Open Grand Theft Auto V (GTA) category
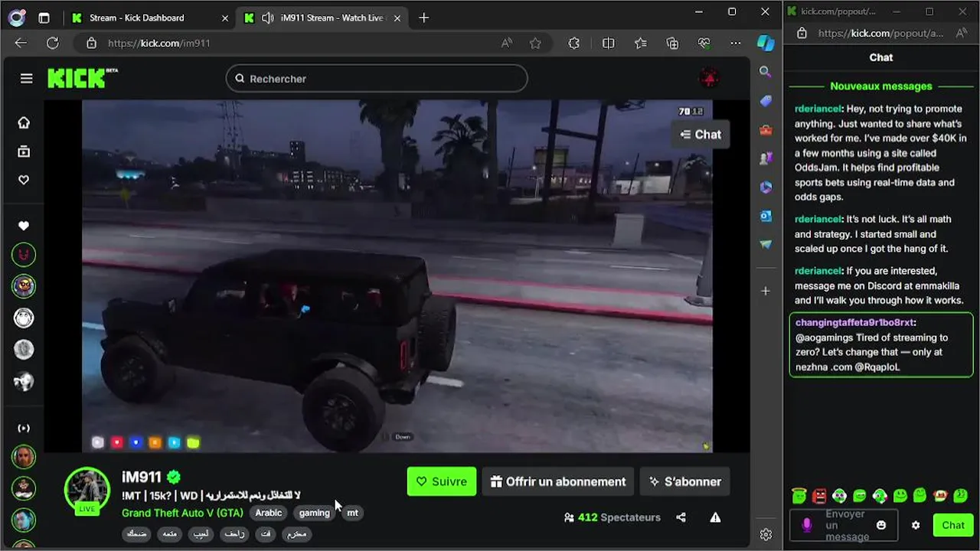980x551 pixels. pyautogui.click(x=182, y=513)
